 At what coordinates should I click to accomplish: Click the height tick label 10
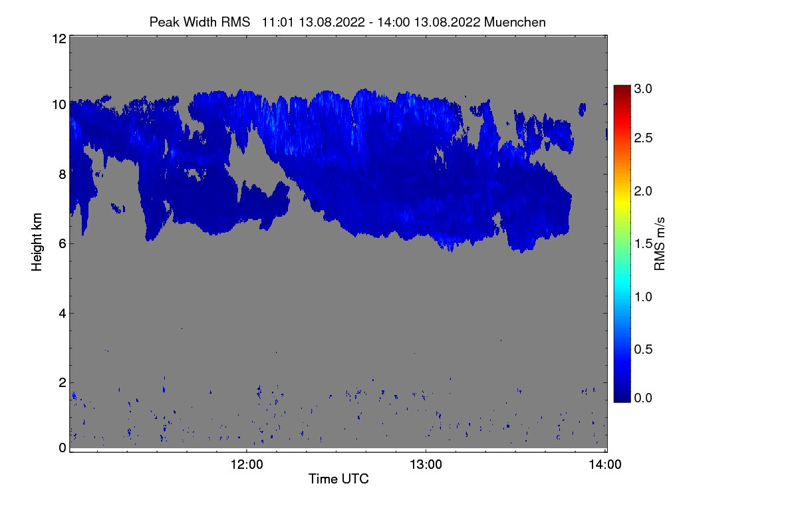[x=59, y=104]
